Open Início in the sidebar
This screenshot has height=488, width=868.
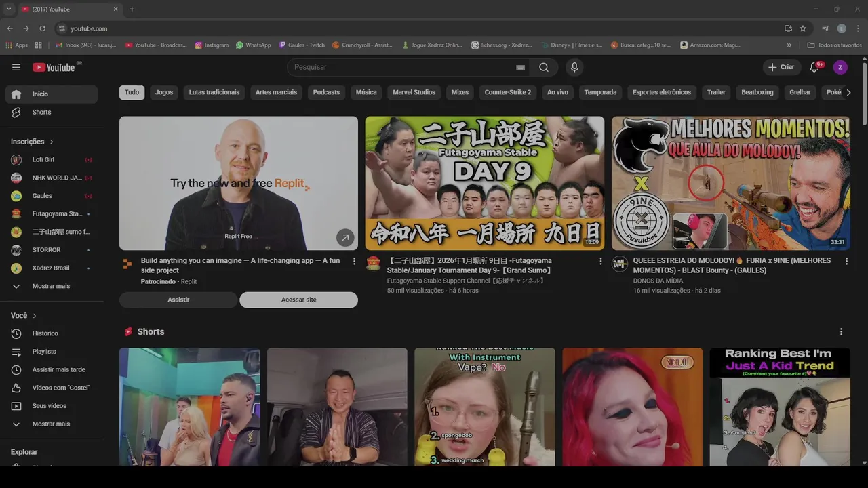[x=52, y=94]
